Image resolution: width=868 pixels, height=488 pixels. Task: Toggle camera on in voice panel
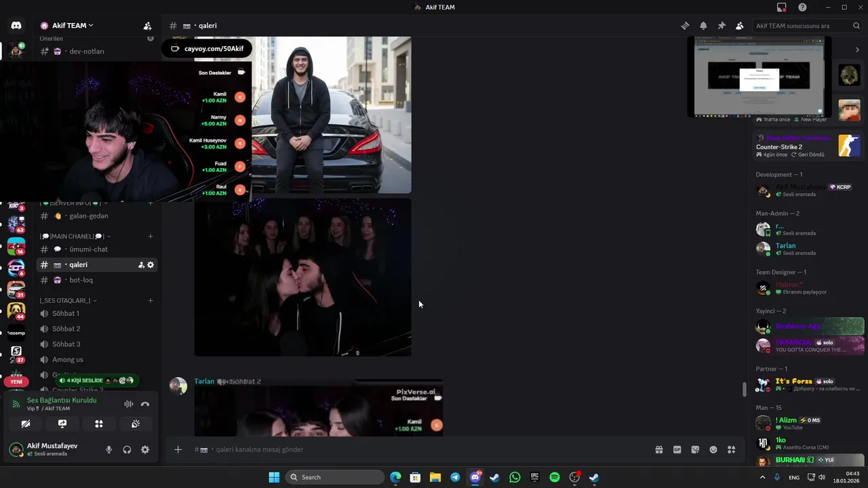[x=26, y=424]
